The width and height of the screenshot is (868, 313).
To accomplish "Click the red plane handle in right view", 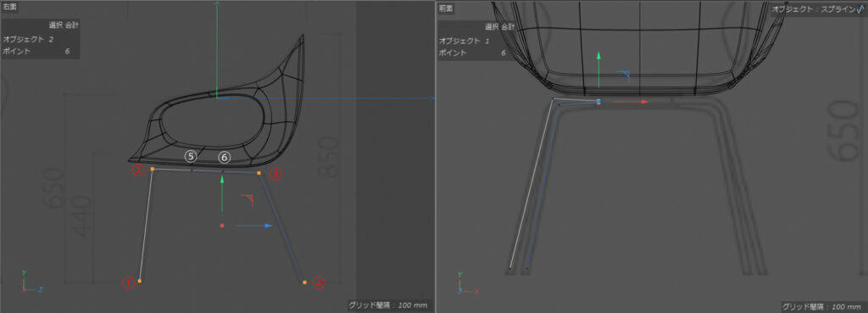I will click(x=248, y=199).
